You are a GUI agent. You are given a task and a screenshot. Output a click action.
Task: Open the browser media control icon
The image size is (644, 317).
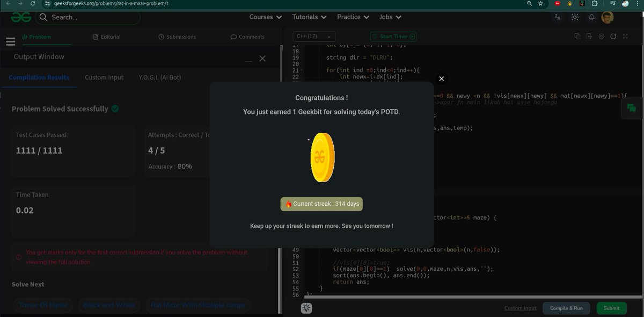612,4
